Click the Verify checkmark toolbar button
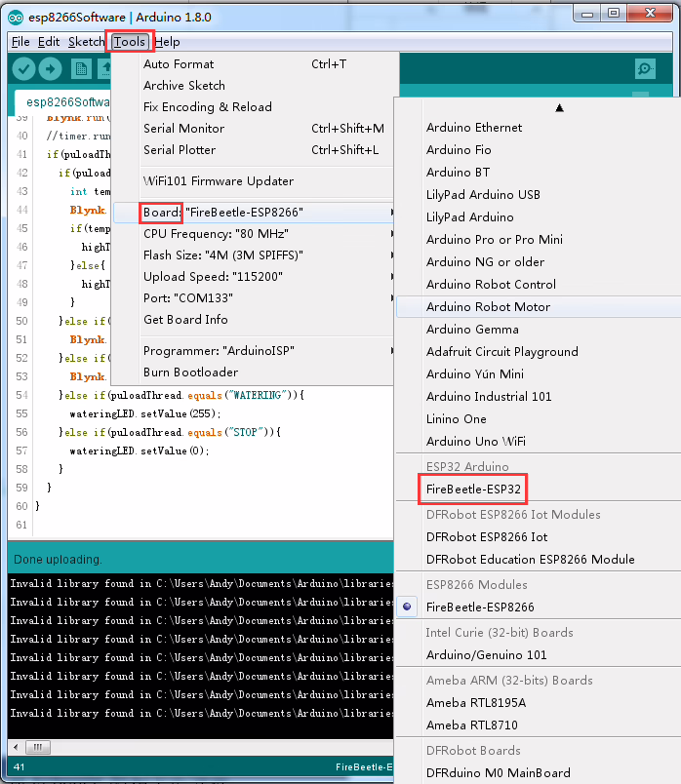 [24, 69]
